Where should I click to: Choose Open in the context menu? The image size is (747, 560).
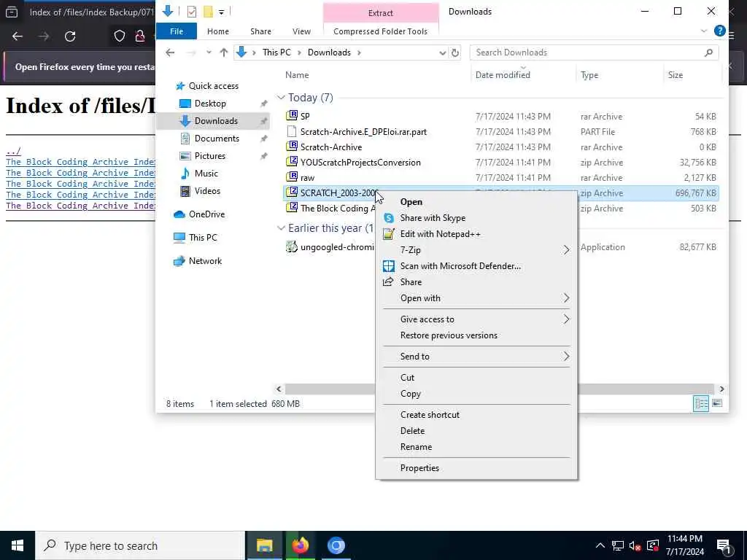click(x=411, y=202)
